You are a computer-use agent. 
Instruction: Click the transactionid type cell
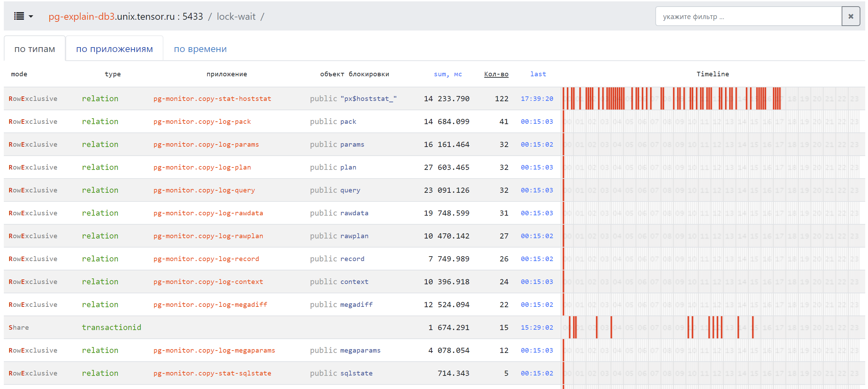point(111,327)
